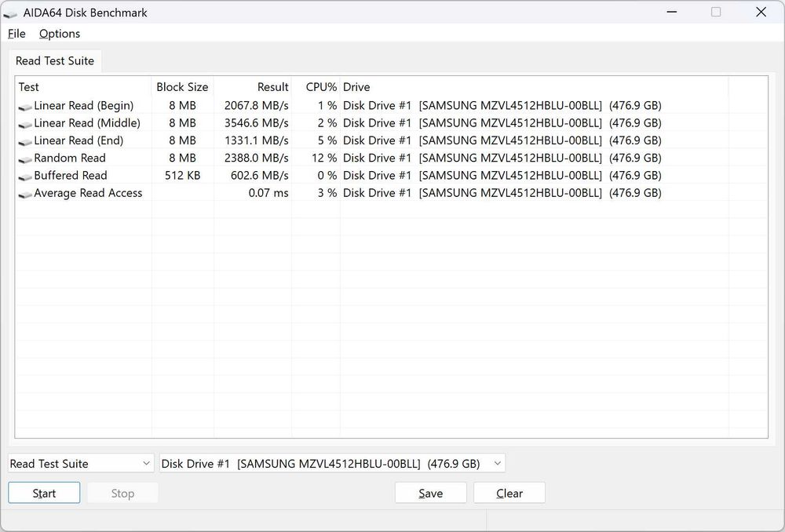Open the Options menu
The width and height of the screenshot is (785, 532).
[60, 34]
